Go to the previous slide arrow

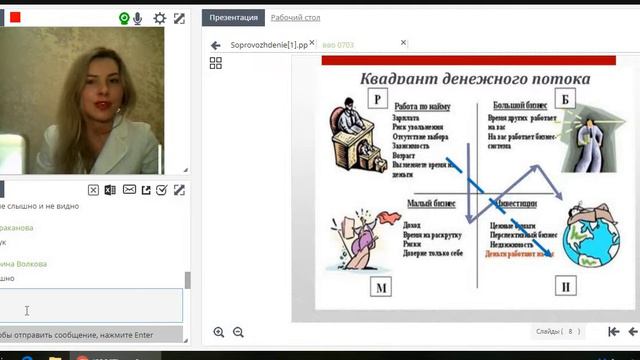coord(633,332)
